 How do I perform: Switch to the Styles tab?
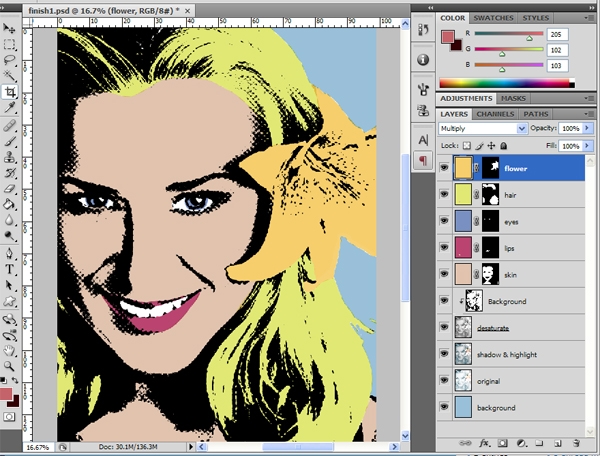coord(536,18)
